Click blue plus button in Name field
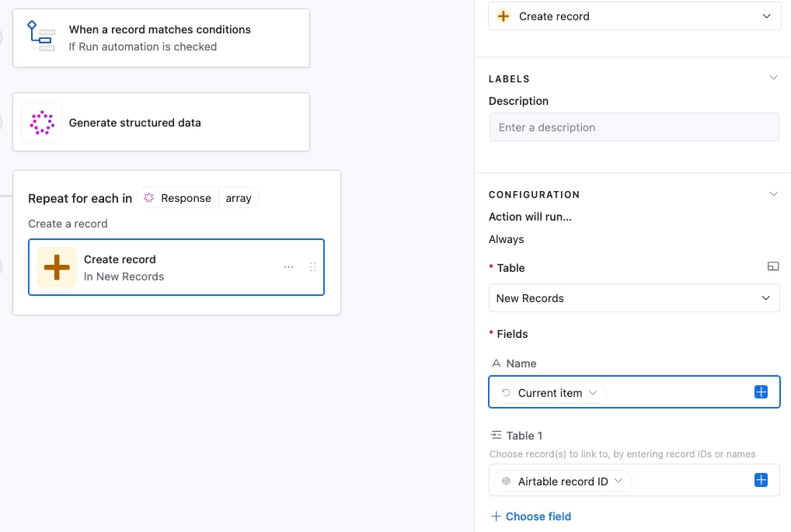This screenshot has height=532, width=791. (761, 393)
